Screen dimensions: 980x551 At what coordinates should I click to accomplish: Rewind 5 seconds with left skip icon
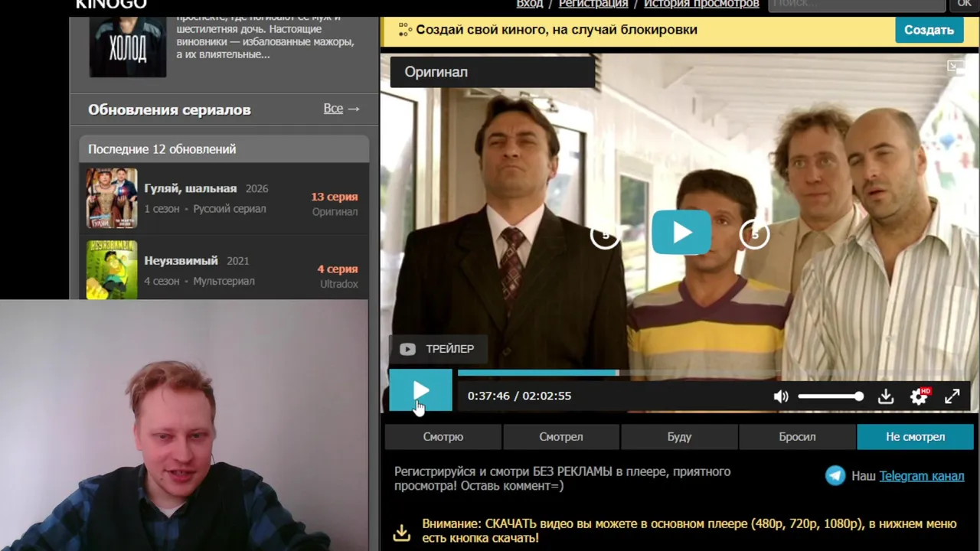tap(605, 234)
